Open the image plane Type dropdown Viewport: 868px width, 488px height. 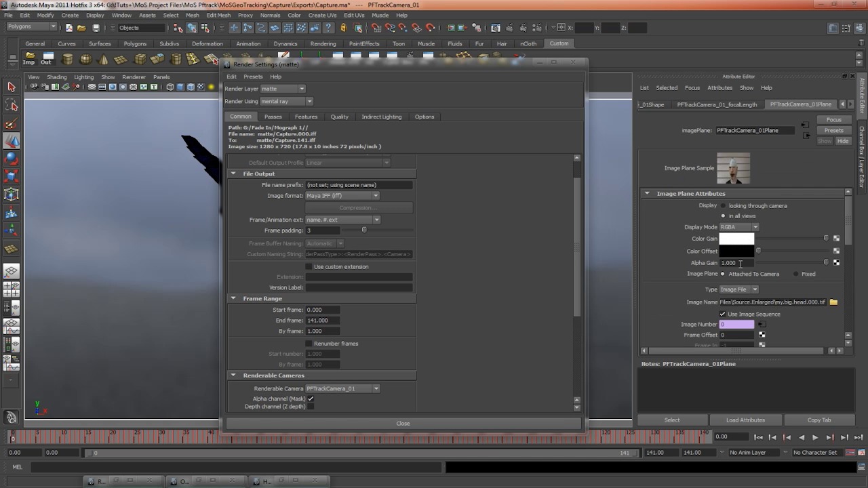pos(738,290)
